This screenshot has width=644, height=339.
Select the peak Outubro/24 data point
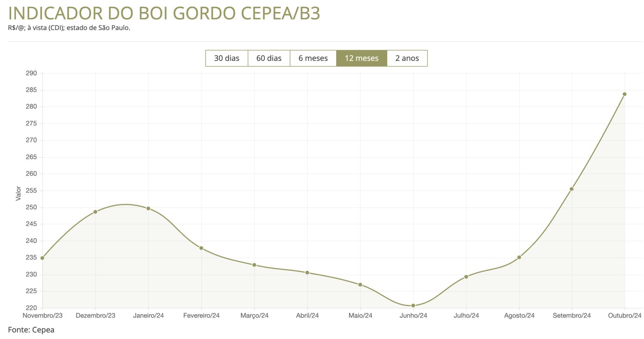[625, 94]
